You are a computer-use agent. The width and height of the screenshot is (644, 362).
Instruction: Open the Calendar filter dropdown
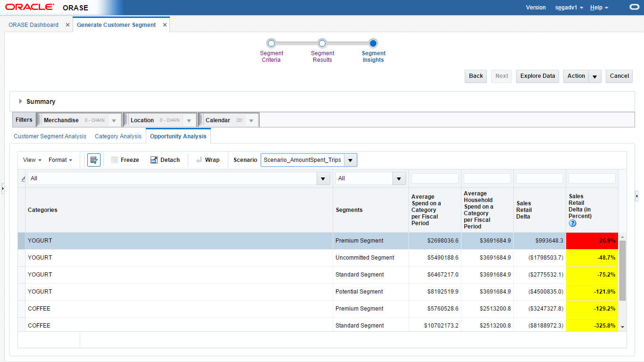click(x=251, y=120)
